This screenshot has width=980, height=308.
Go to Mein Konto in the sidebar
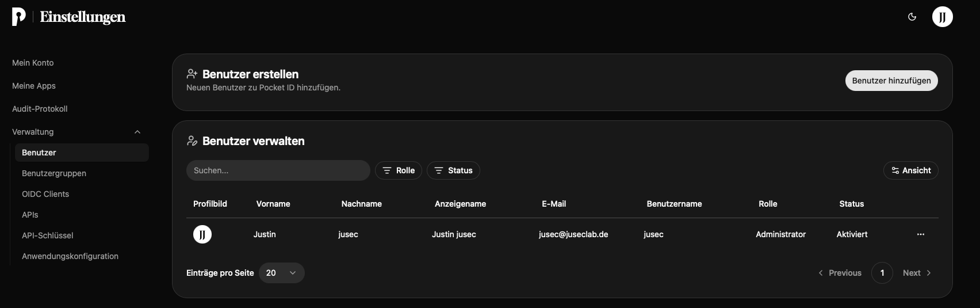click(33, 63)
